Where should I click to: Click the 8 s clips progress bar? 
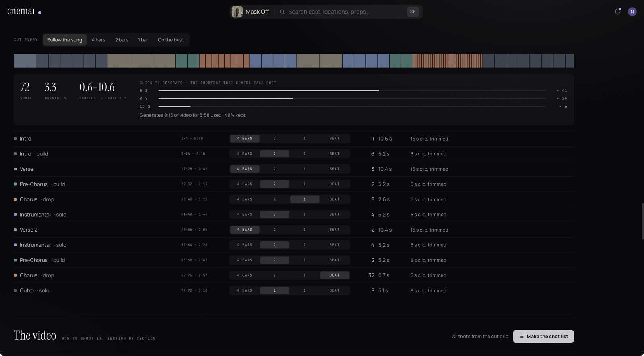[352, 98]
